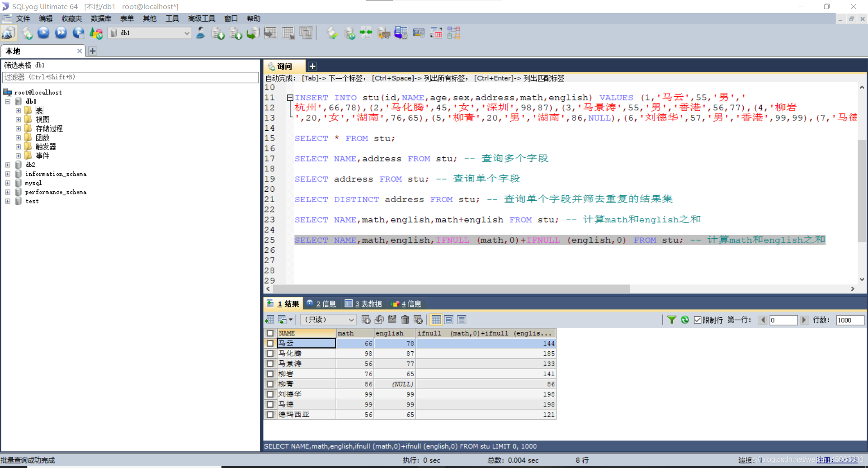The height and width of the screenshot is (468, 868).
Task: Click the new connection icon in toolbar
Action: 9,33
